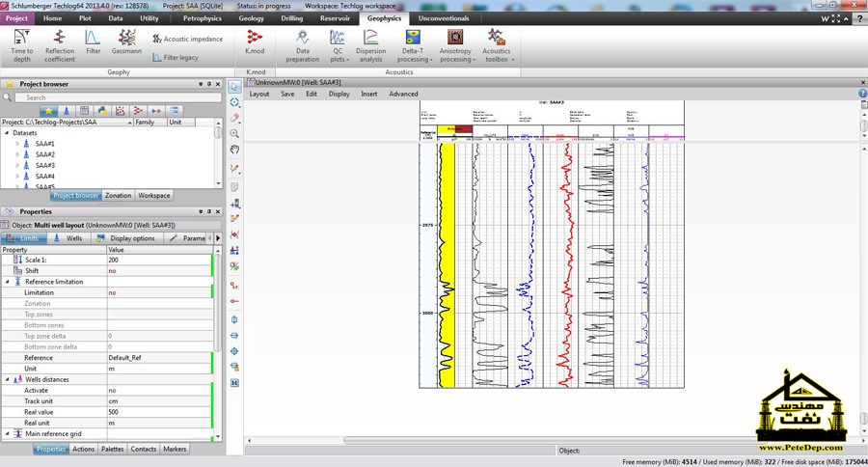Open the Dispersion analysis tool
The width and height of the screenshot is (868, 467).
click(x=371, y=45)
